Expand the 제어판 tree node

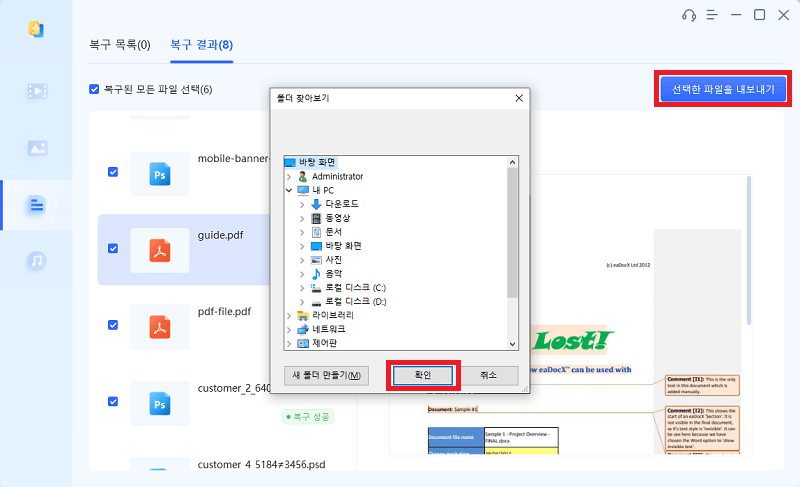[289, 343]
